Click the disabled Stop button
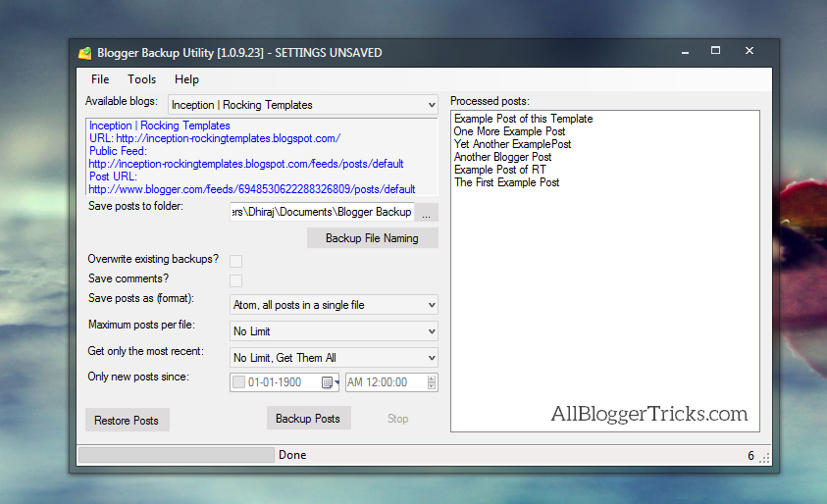Viewport: 827px width, 504px height. [397, 419]
